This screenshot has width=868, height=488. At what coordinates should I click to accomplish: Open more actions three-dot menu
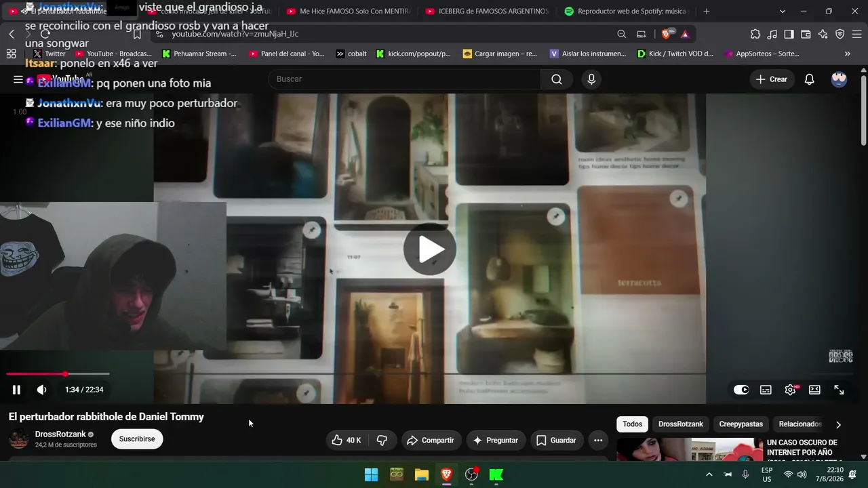[598, 441]
